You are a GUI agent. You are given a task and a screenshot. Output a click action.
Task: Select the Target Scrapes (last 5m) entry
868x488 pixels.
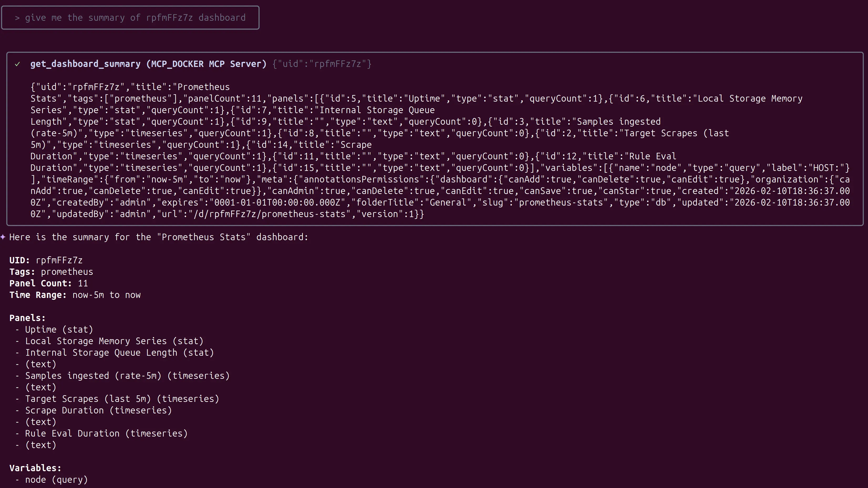tap(122, 399)
